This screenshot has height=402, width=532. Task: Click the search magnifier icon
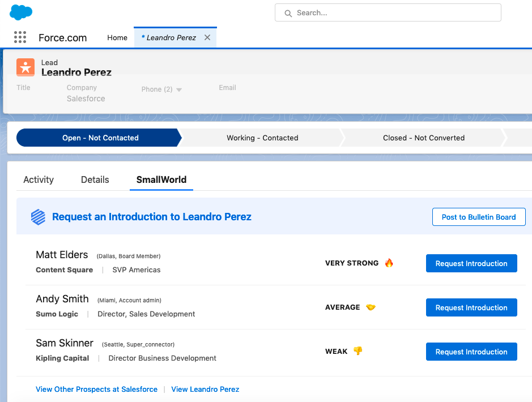288,13
